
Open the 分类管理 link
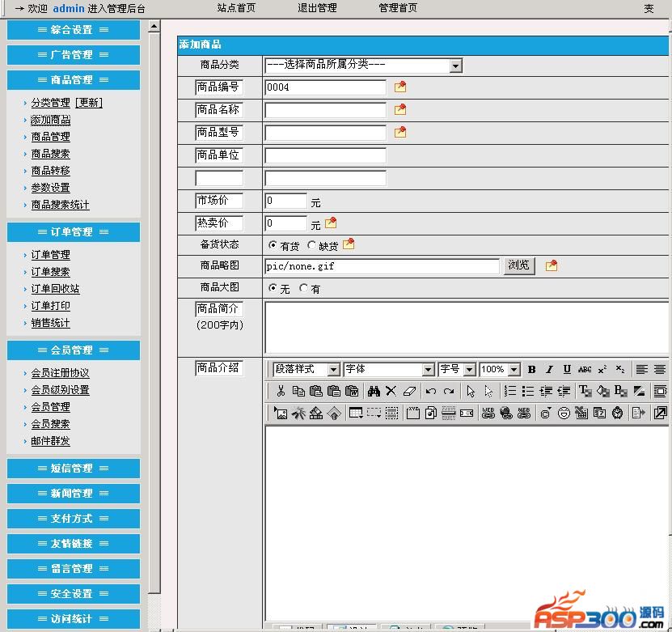[x=51, y=103]
